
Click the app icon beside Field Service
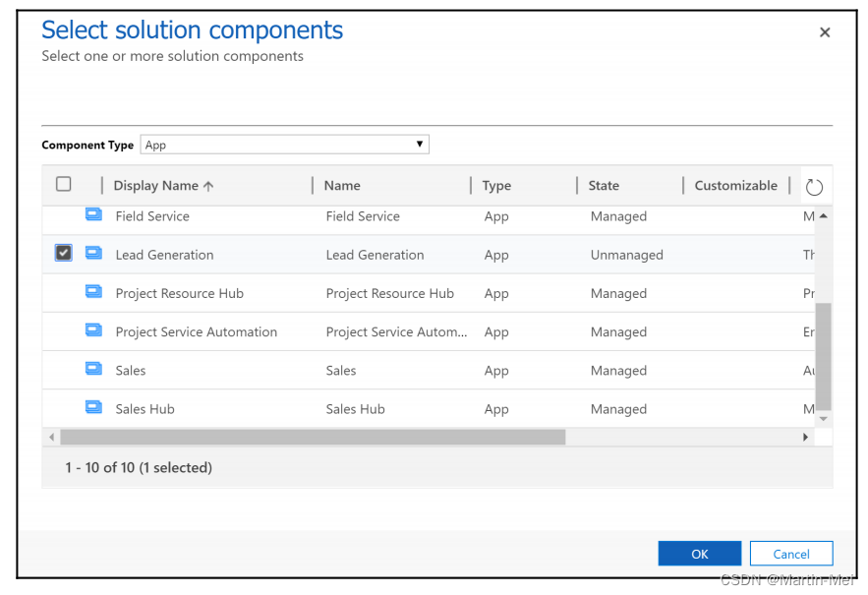coord(93,214)
